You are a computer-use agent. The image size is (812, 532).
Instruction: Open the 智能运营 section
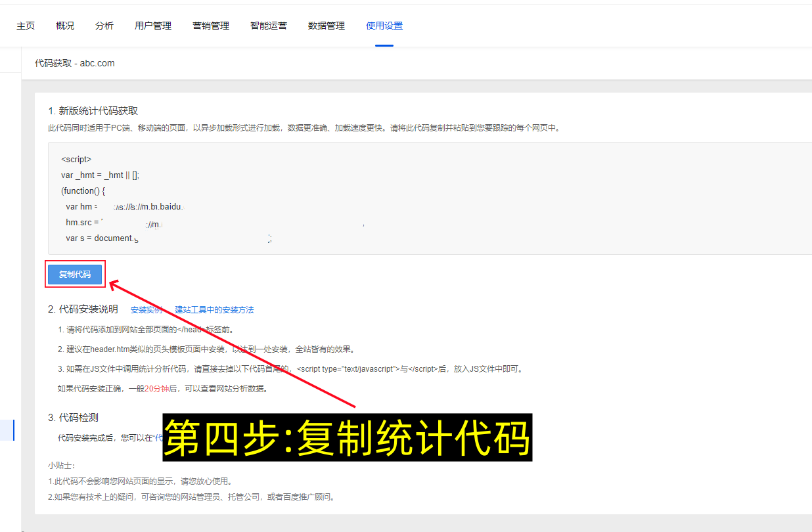pyautogui.click(x=269, y=25)
